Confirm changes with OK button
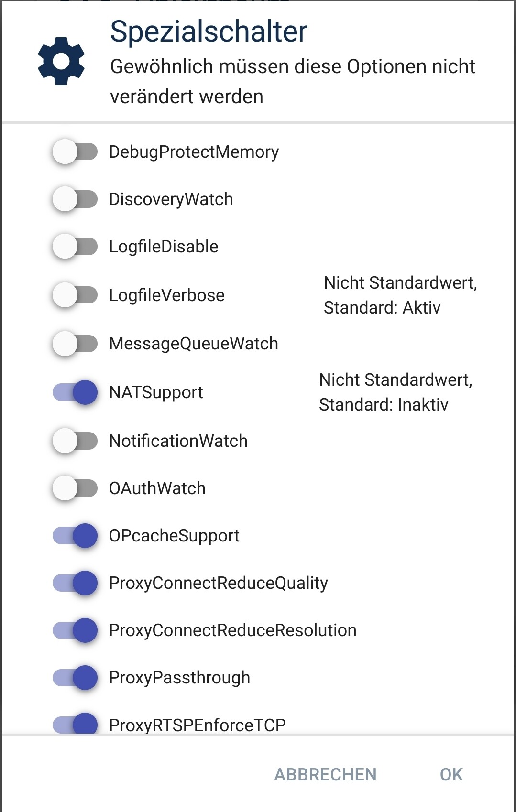Screen dimensions: 516x812 (451, 775)
